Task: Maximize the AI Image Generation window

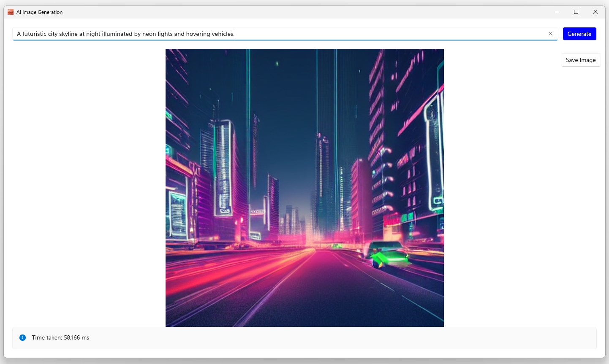Action: [x=576, y=12]
